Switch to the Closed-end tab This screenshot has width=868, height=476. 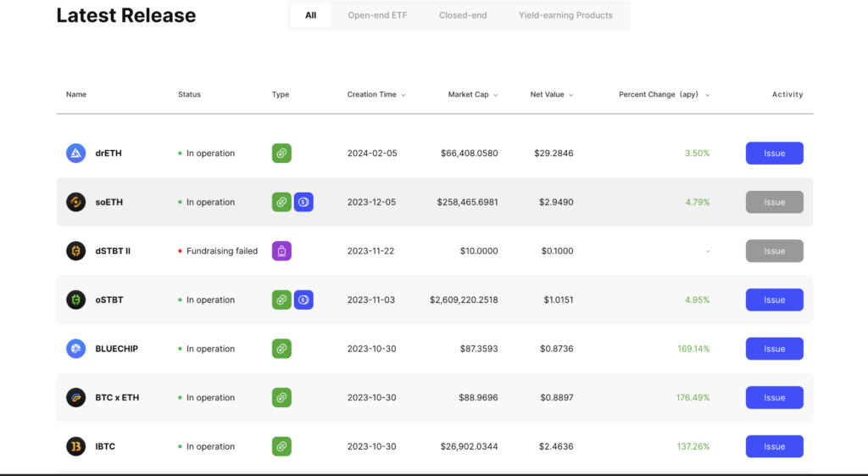tap(463, 15)
